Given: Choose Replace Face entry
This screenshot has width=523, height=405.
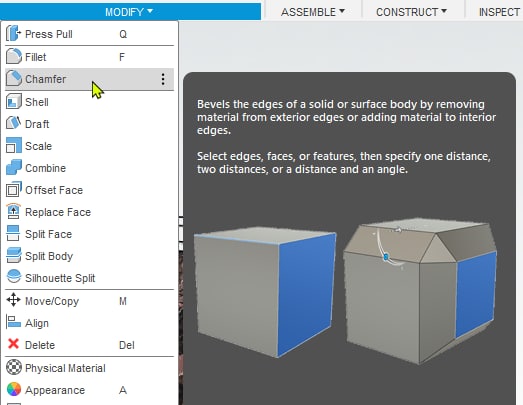Looking at the screenshot, I should [89, 212].
